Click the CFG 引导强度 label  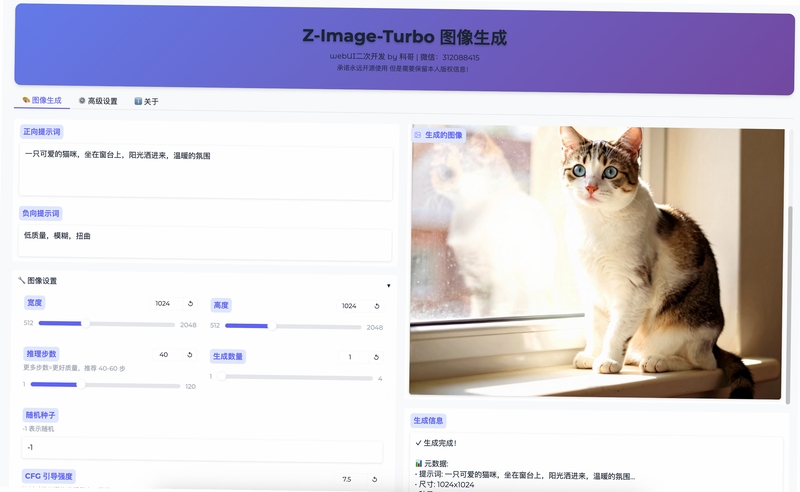click(49, 476)
